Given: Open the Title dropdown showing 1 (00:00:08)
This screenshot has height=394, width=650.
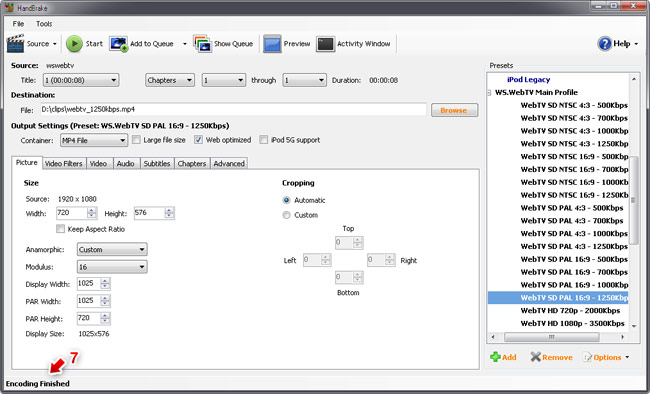Looking at the screenshot, I should (81, 80).
